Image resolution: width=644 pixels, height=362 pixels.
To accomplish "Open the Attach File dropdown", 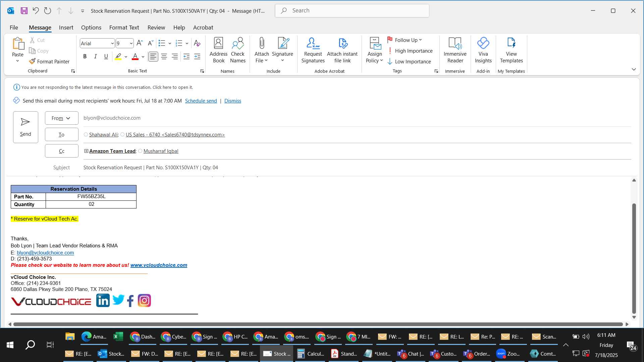I will (262, 50).
